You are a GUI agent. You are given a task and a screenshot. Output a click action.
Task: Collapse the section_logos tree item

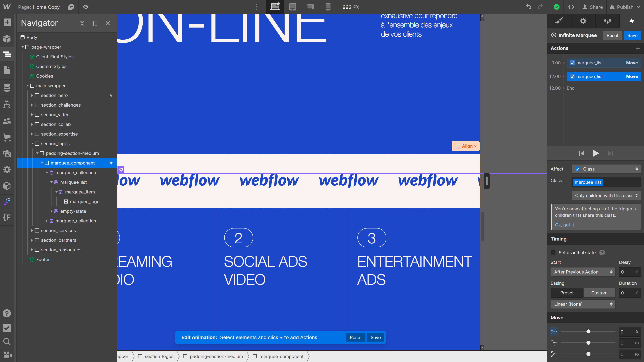(32, 144)
